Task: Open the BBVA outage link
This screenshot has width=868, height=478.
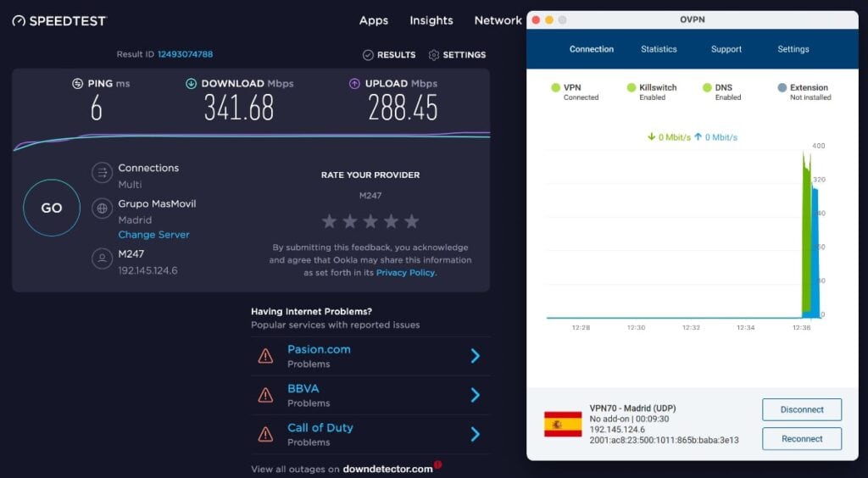Action: 303,389
